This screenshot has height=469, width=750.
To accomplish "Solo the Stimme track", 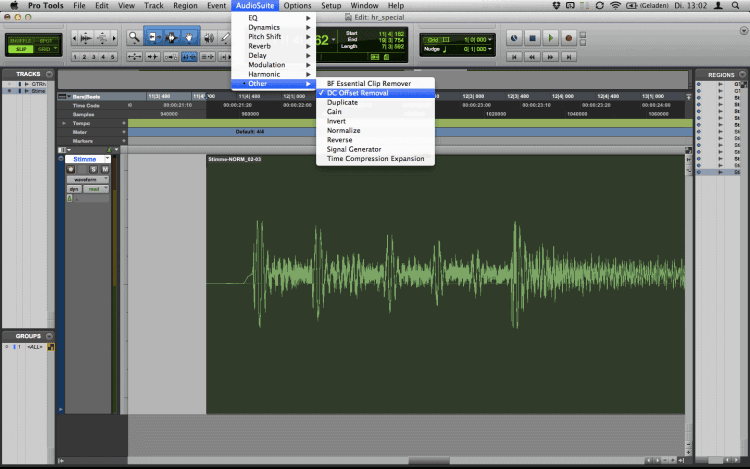I will 93,169.
